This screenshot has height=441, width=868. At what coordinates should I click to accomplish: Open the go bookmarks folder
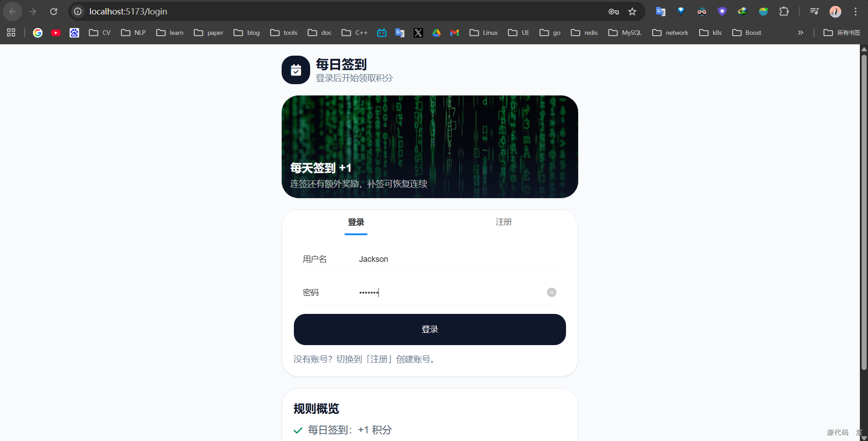[x=550, y=33]
